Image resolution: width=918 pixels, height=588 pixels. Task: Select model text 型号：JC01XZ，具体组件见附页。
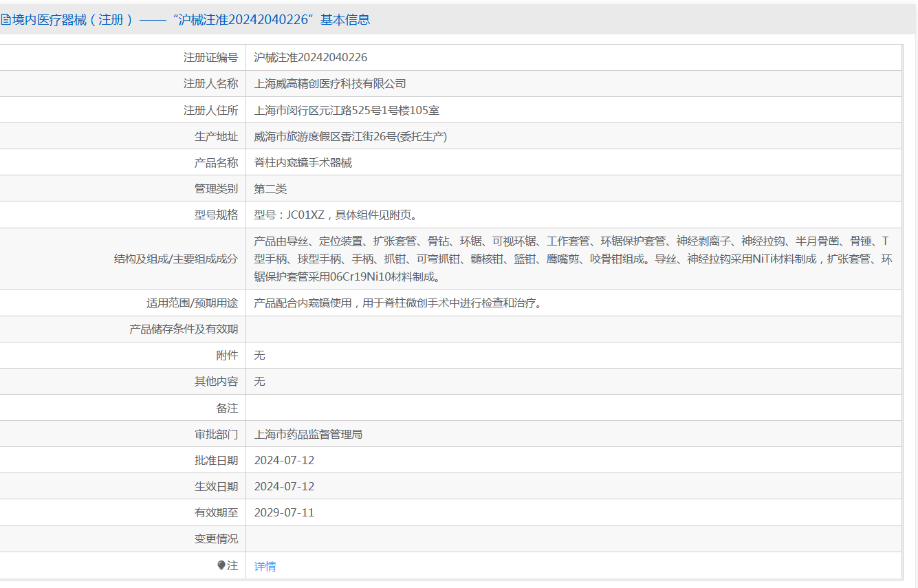click(x=335, y=215)
